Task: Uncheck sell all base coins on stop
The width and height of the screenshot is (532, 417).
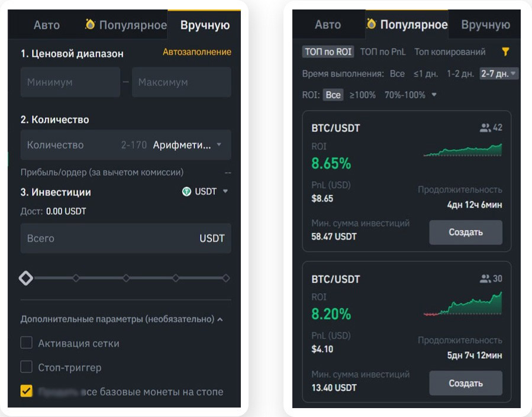Action: (27, 391)
